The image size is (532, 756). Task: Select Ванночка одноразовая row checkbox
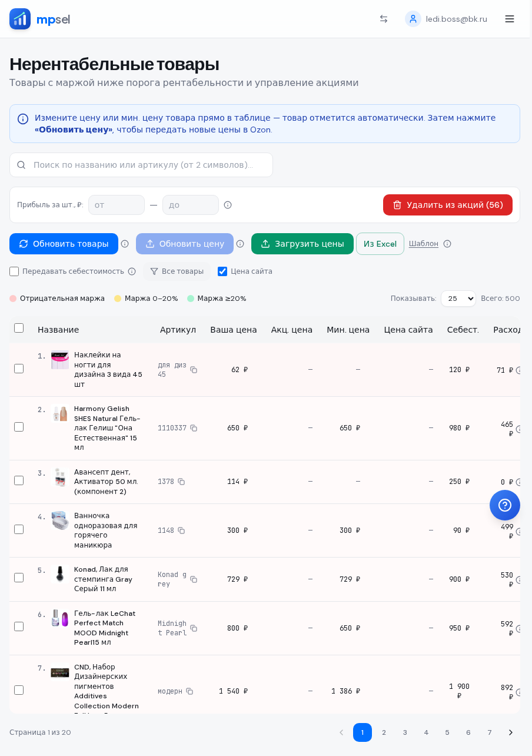tap(19, 529)
